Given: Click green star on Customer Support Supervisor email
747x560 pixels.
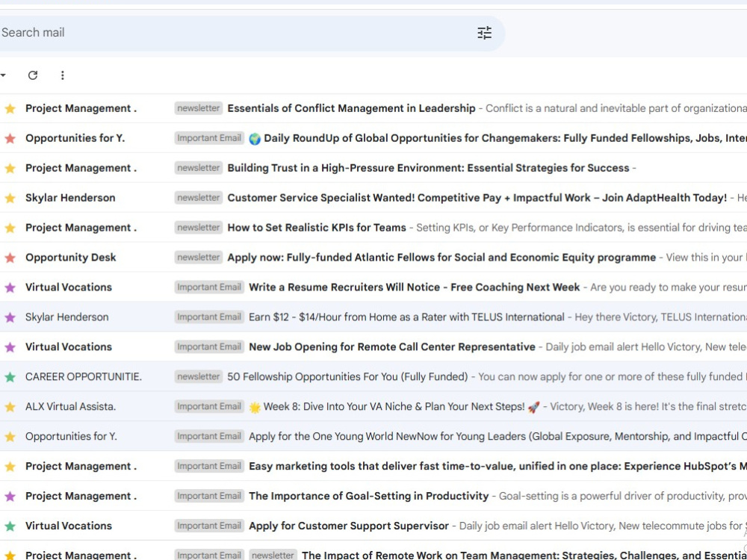Looking at the screenshot, I should point(10,526).
